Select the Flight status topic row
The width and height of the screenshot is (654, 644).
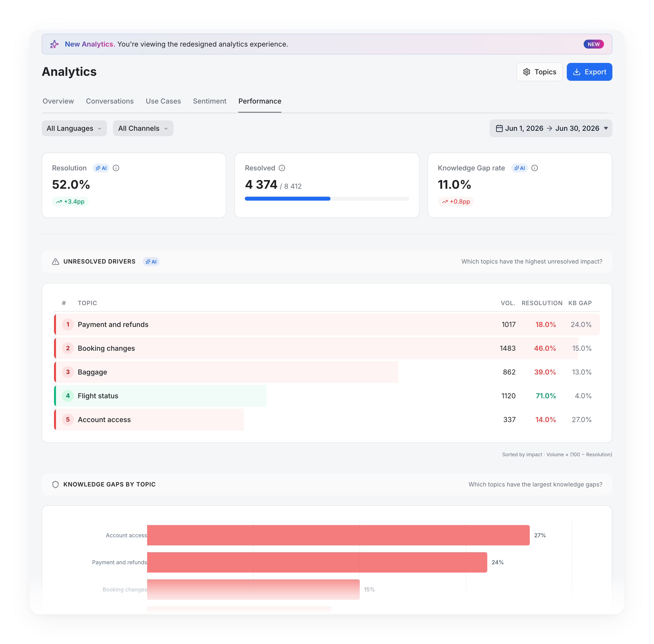point(327,396)
